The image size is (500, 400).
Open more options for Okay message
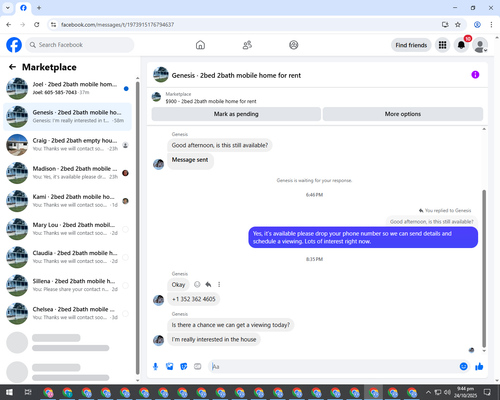click(x=219, y=284)
